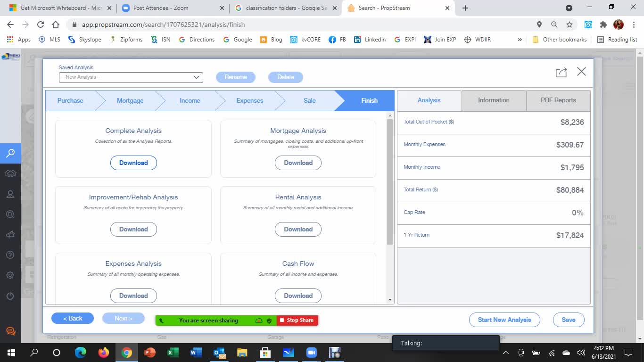Select the Finish step
Image resolution: width=644 pixels, height=362 pixels.
(x=369, y=100)
